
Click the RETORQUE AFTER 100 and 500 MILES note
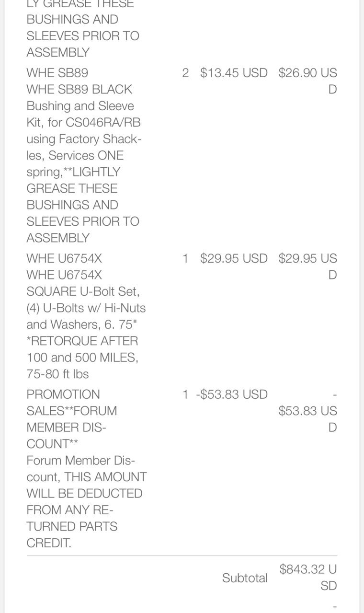point(82,357)
